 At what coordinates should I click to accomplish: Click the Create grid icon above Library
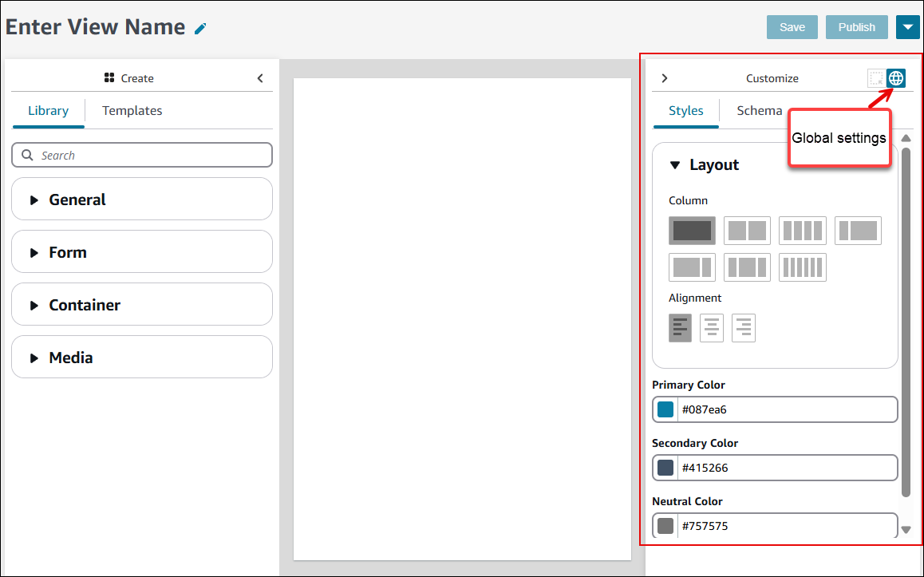pyautogui.click(x=109, y=77)
